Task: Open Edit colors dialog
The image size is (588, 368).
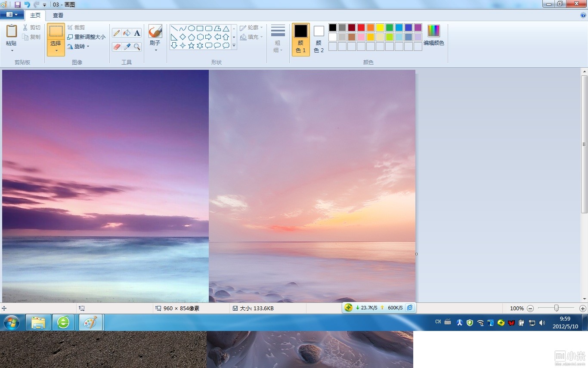Action: coord(433,35)
